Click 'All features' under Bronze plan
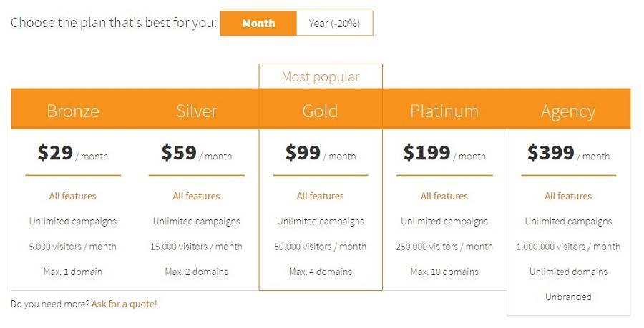The image size is (644, 328). coord(73,196)
